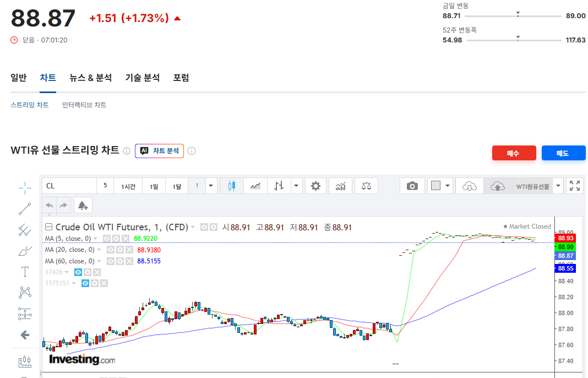Open settings for MA (5, close, 0)
This screenshot has width=588, height=378.
tap(116, 239)
